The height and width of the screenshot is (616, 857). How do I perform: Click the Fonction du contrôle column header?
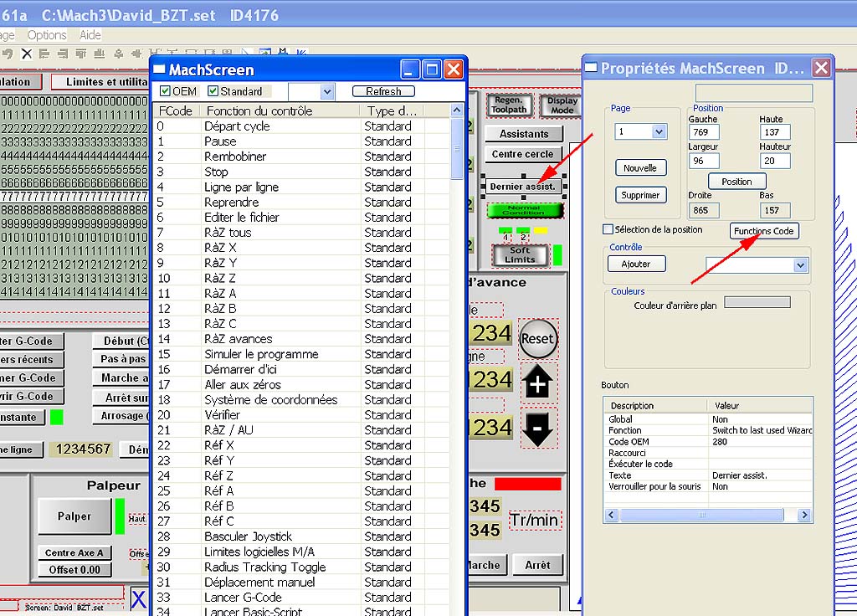pos(280,111)
